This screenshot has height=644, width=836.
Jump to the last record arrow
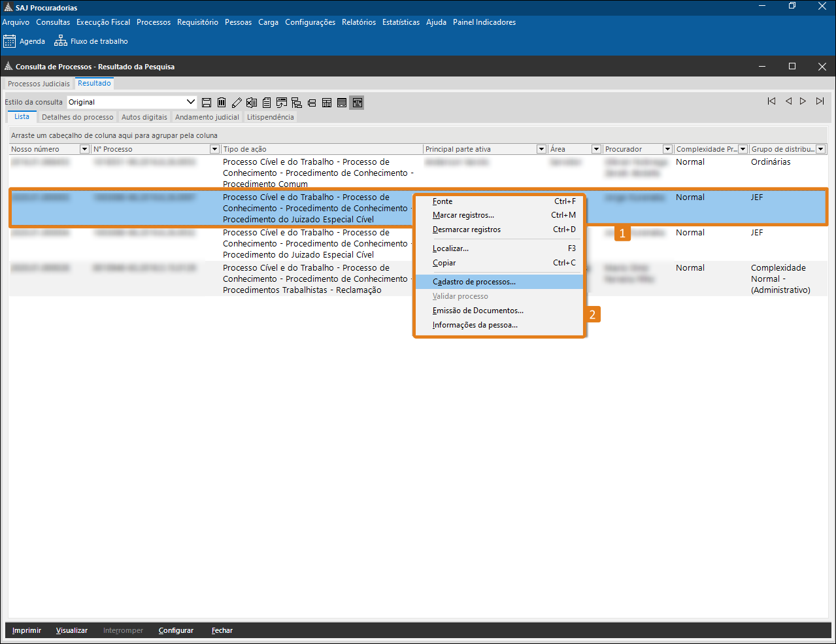pos(820,101)
